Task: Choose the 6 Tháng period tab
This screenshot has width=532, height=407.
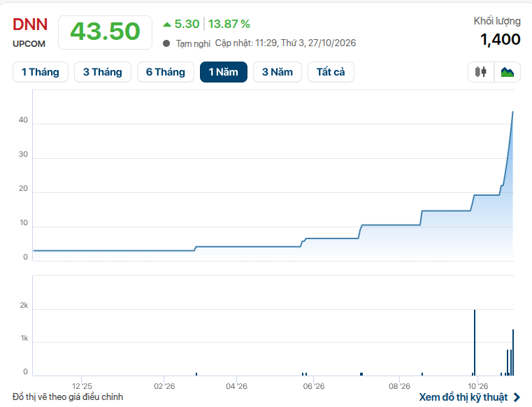Action: coord(166,72)
